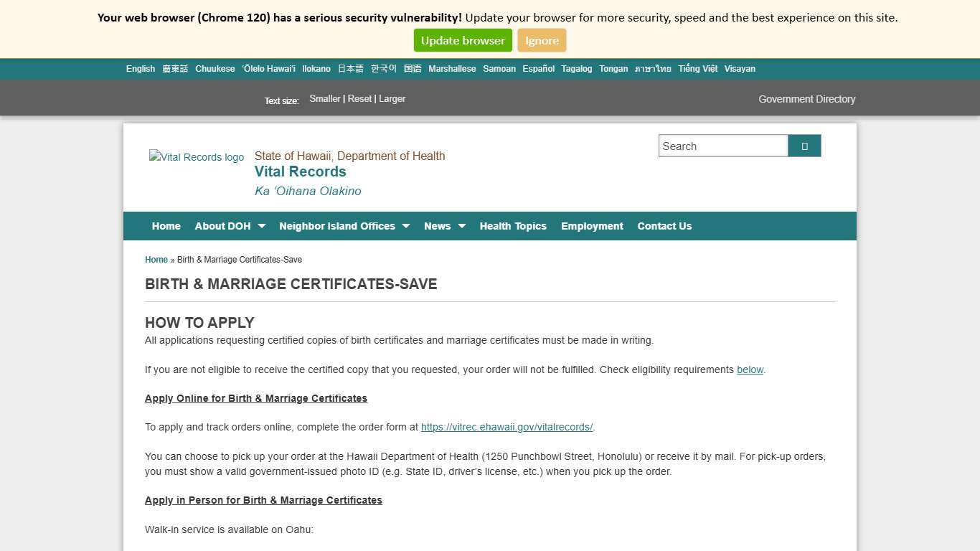Open the Contact Us page
980x551 pixels.
click(664, 225)
